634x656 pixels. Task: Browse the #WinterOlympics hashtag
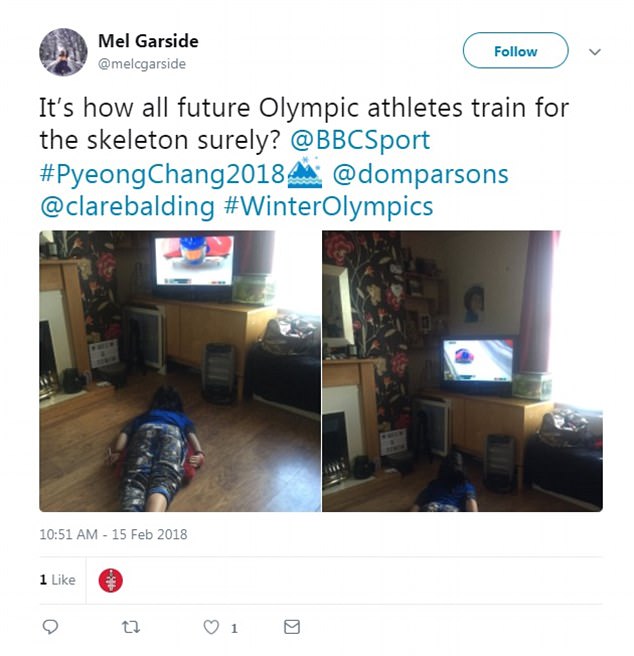click(x=328, y=206)
